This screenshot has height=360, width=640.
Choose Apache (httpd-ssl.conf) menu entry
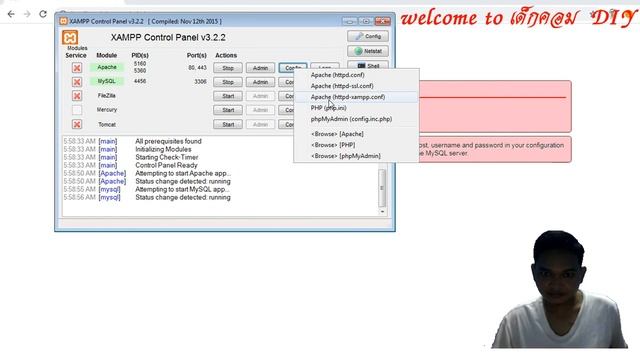[x=356, y=86]
